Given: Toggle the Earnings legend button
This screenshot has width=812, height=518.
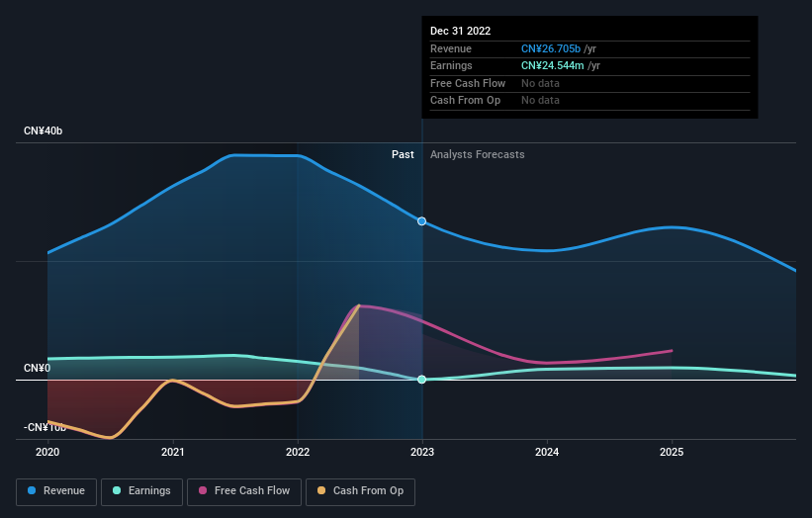Looking at the screenshot, I should tap(141, 491).
